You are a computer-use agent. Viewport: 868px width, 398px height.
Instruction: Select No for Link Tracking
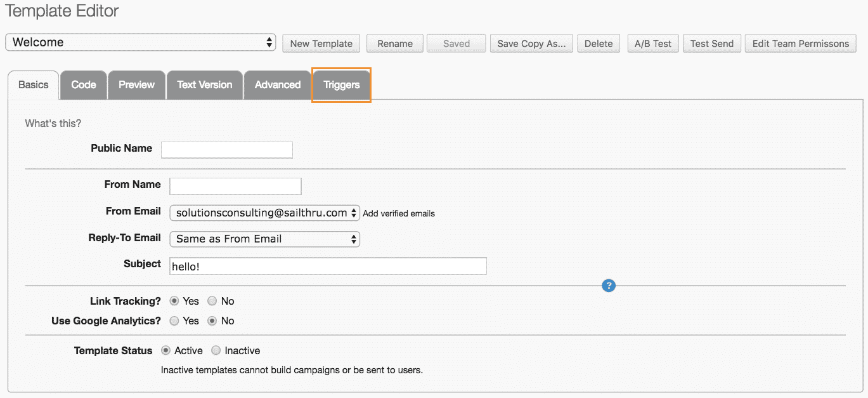pyautogui.click(x=212, y=301)
